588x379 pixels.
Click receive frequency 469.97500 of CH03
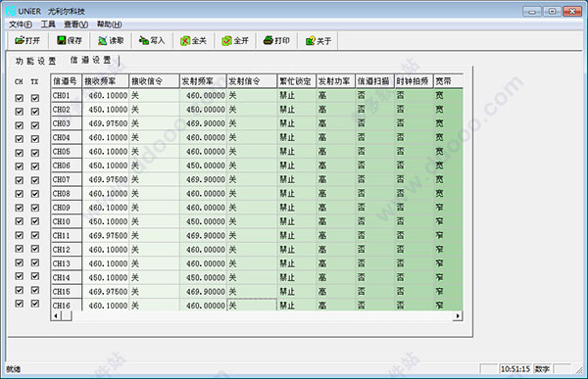(x=106, y=123)
